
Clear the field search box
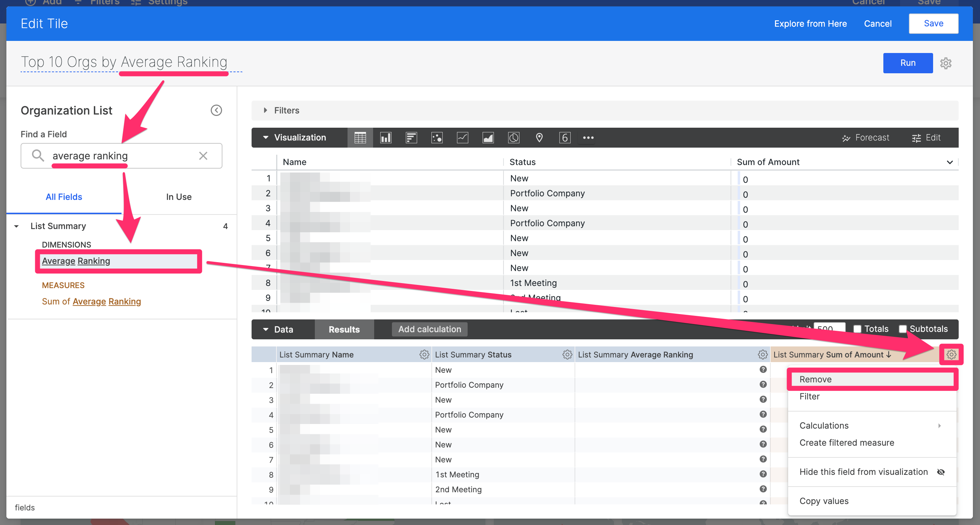coord(203,156)
